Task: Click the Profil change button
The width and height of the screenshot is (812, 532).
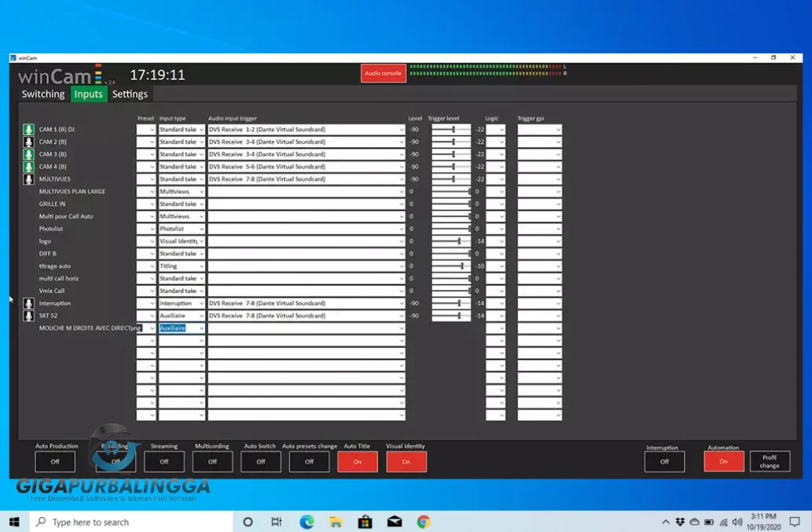Action: (770, 461)
